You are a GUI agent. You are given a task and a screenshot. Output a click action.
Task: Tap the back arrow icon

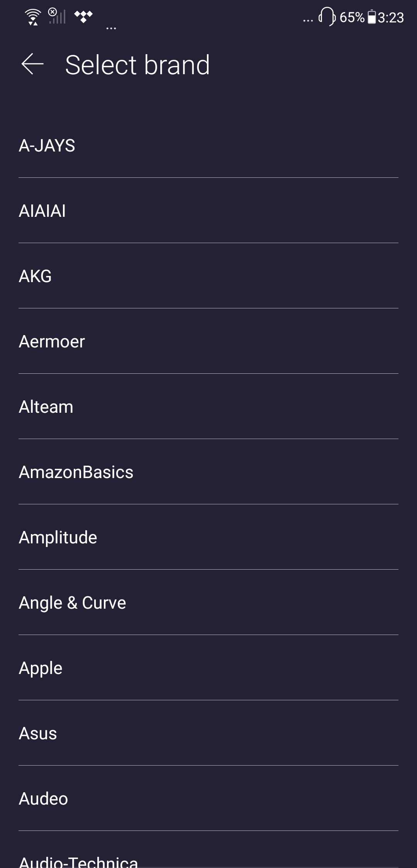(32, 64)
